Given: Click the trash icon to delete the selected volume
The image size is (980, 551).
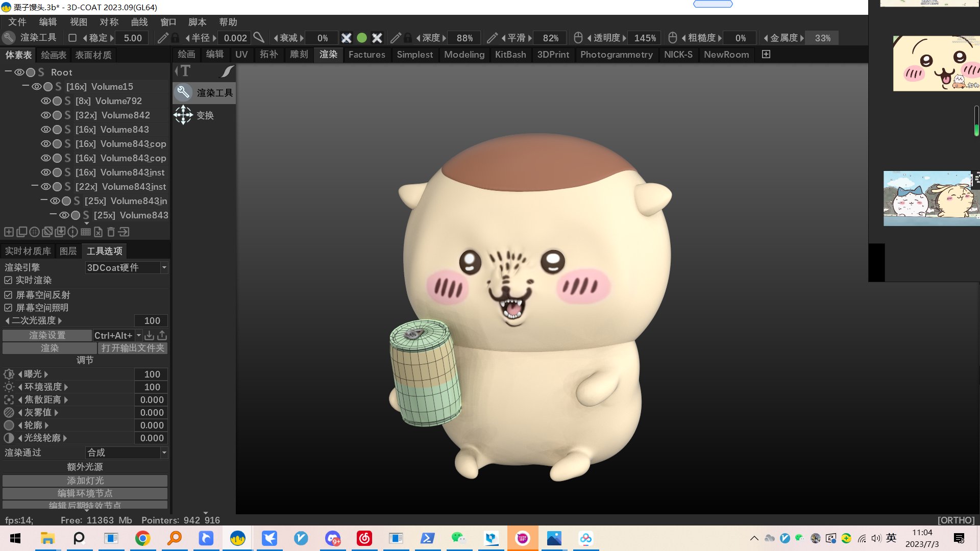Looking at the screenshot, I should coord(111,232).
